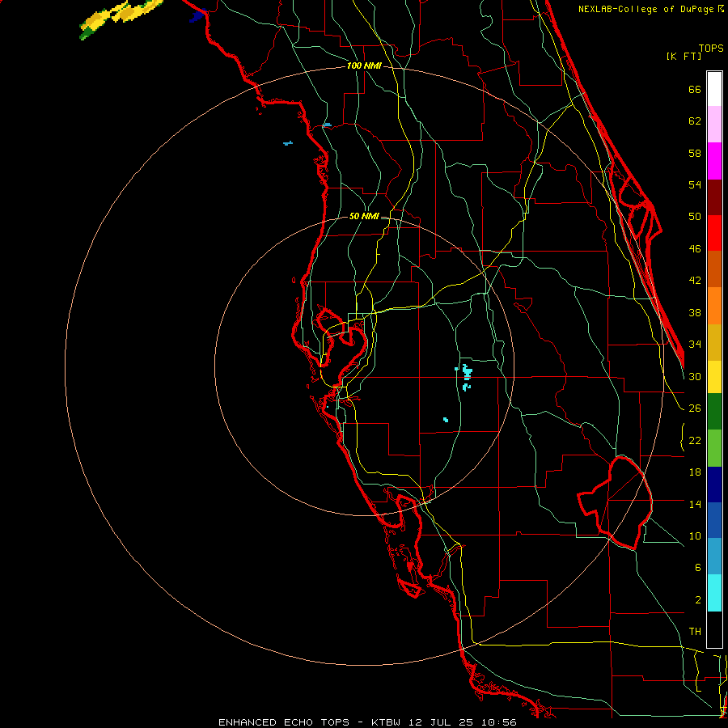Click the legend value "42"
This screenshot has height=728, width=728.
(695, 281)
